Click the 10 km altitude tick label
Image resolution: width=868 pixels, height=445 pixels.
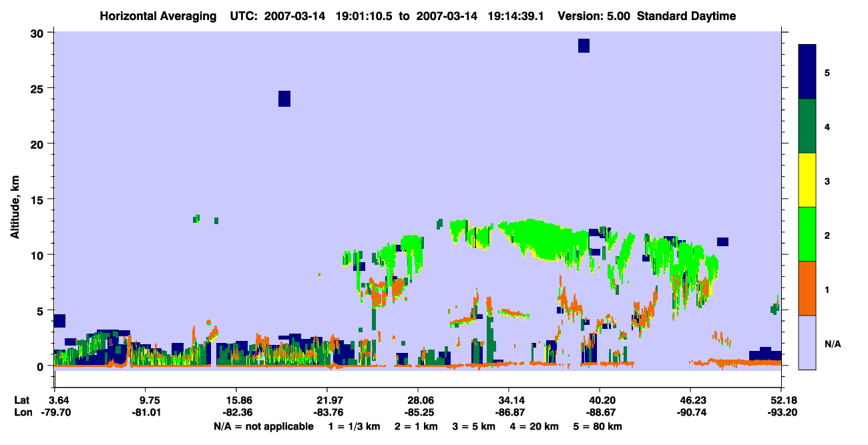39,255
